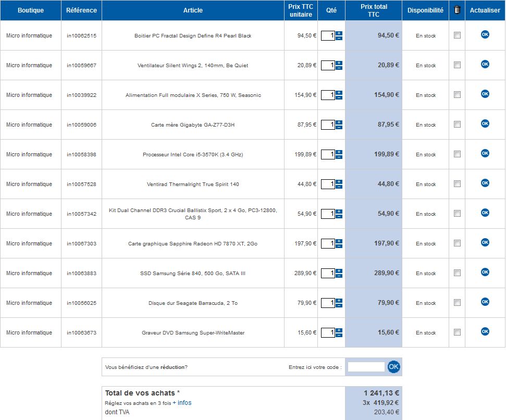The width and height of the screenshot is (506, 420).
Task: Click OK update icon for Fractal Design case
Action: [x=485, y=34]
